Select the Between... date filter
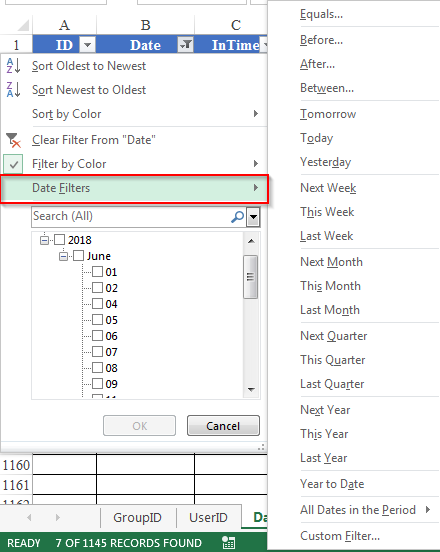Image resolution: width=440 pixels, height=552 pixels. point(327,88)
